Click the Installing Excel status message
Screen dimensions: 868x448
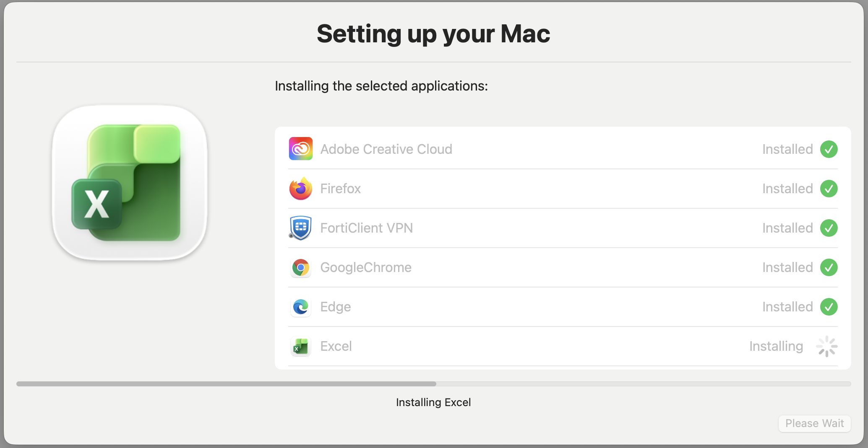pyautogui.click(x=433, y=402)
